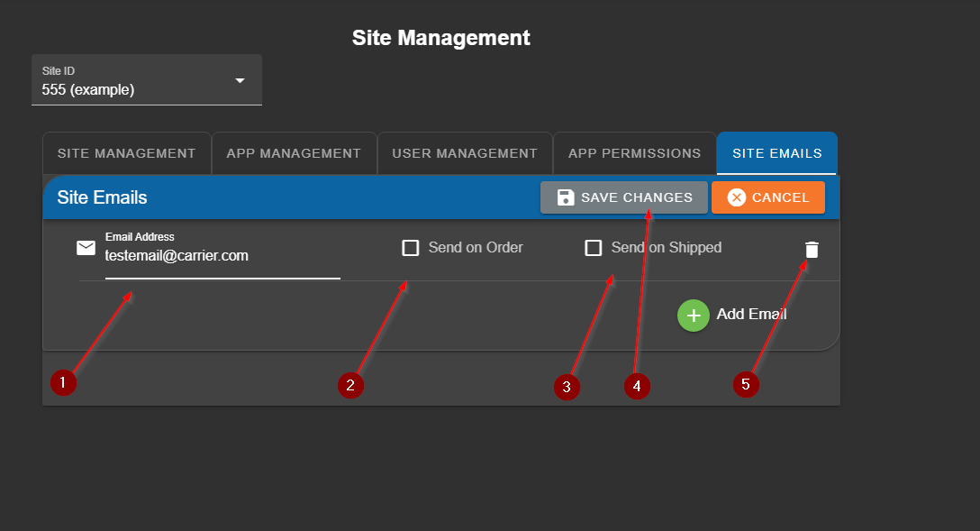Image resolution: width=980 pixels, height=531 pixels.
Task: Click the green plus Add Email icon
Action: (693, 316)
